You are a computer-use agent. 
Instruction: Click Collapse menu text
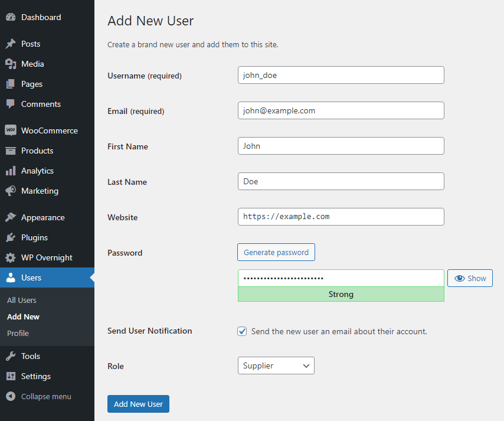46,397
